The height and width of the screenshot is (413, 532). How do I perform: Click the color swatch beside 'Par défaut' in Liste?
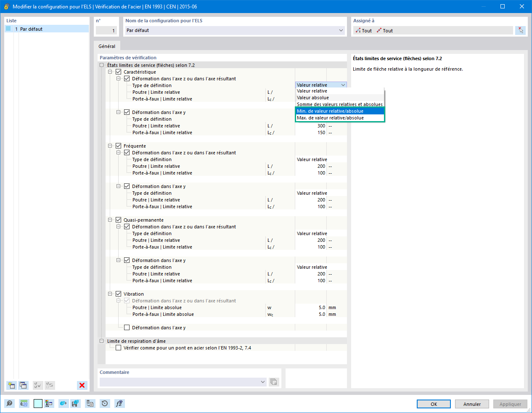[8, 29]
